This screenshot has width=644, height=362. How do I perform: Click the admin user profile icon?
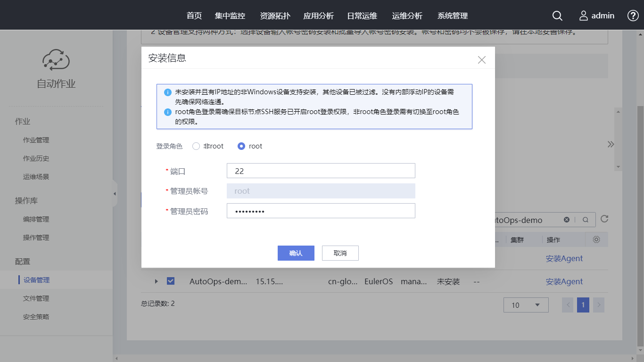click(584, 16)
